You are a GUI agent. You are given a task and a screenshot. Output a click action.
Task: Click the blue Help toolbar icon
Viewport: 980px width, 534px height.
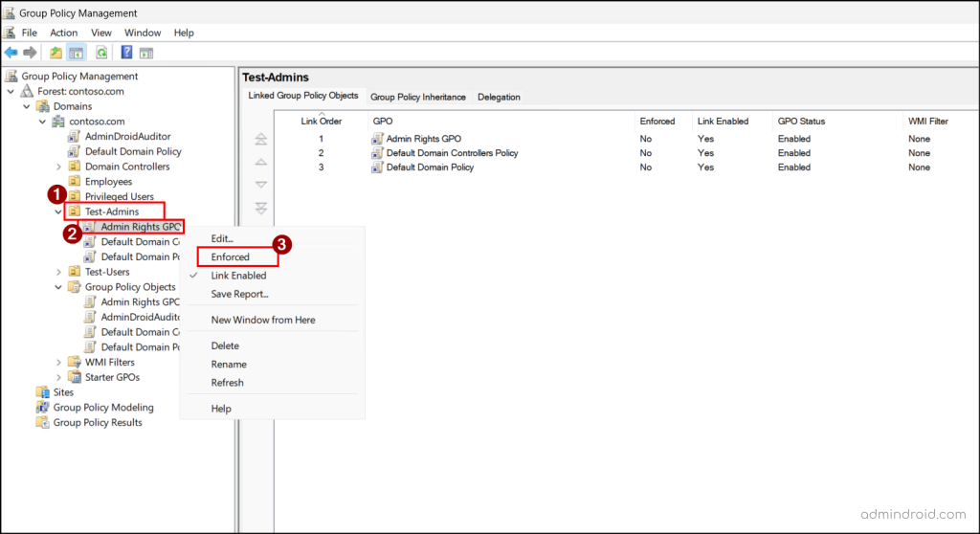coord(126,53)
